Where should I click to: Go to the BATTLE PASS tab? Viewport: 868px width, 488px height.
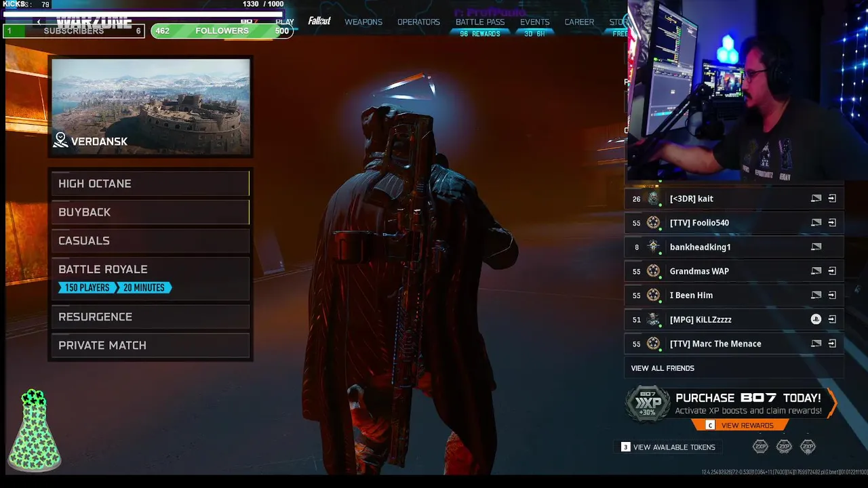coord(480,22)
